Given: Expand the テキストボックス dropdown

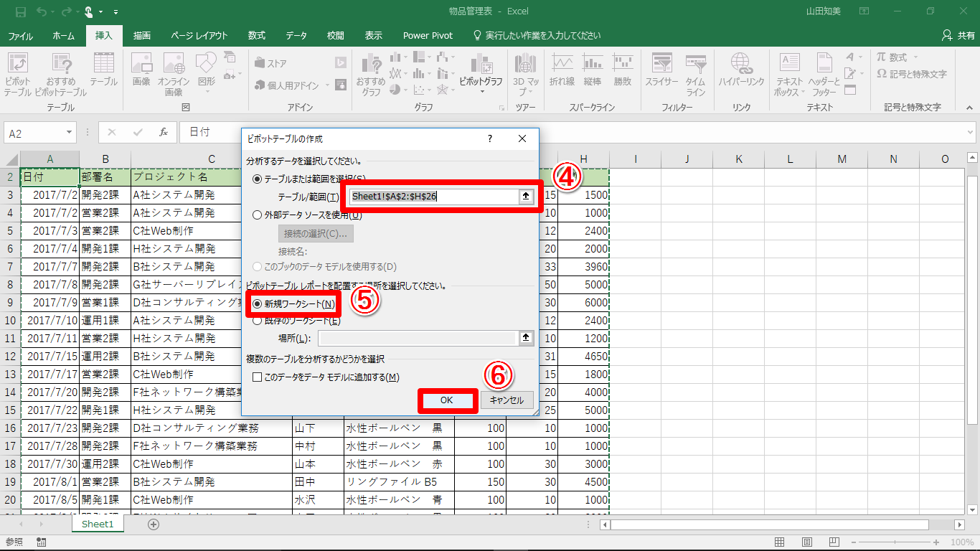Looking at the screenshot, I should [x=802, y=93].
